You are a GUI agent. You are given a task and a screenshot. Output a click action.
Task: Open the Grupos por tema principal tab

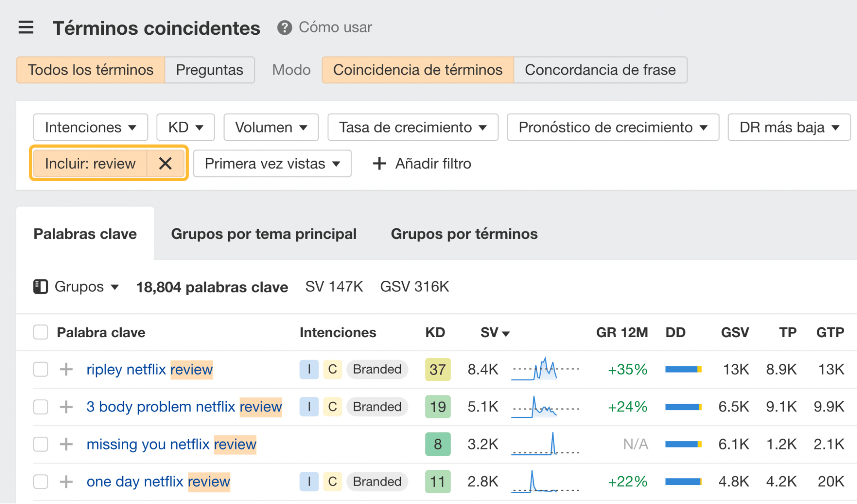(264, 234)
